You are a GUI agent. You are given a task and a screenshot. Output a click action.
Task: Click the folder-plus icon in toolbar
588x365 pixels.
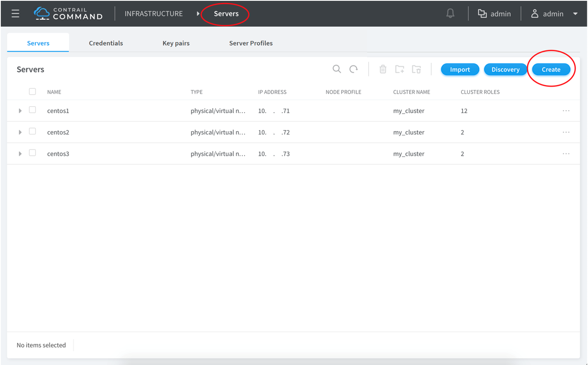pos(400,69)
